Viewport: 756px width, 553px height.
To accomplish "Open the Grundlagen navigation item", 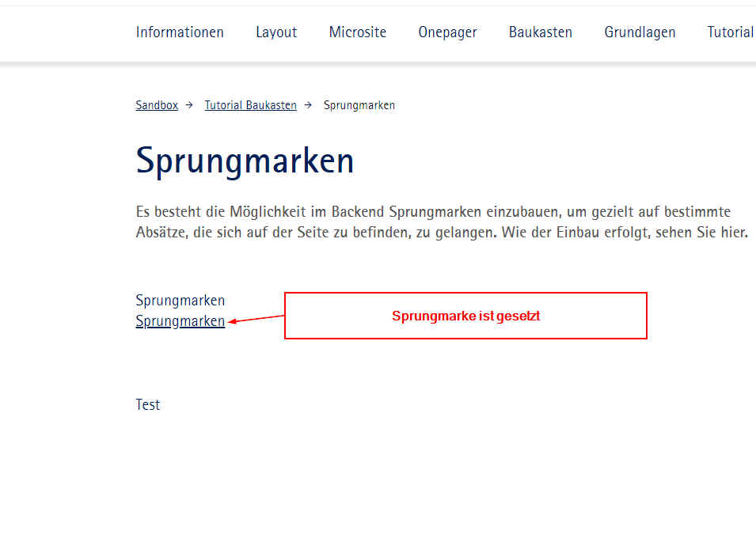I will (640, 32).
